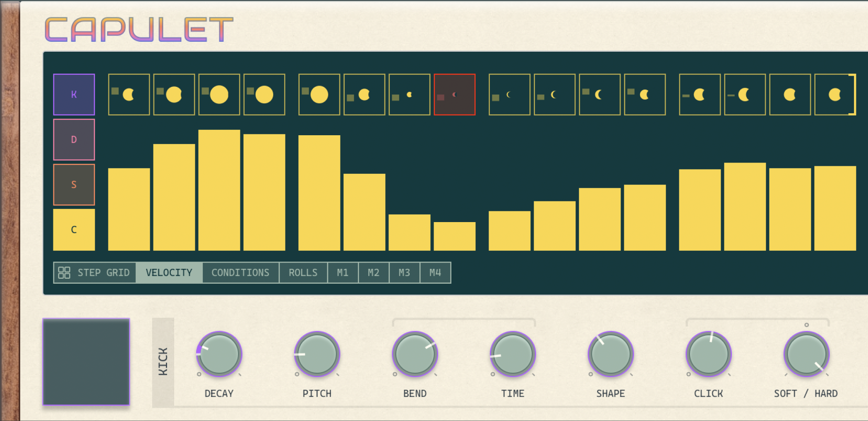This screenshot has width=868, height=421.
Task: Click the seventh step cell with small dot
Action: pos(410,94)
